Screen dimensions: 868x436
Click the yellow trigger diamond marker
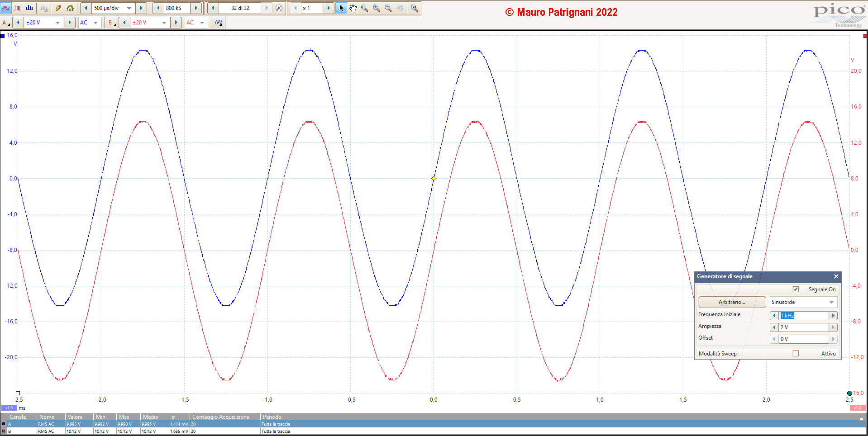click(x=434, y=179)
